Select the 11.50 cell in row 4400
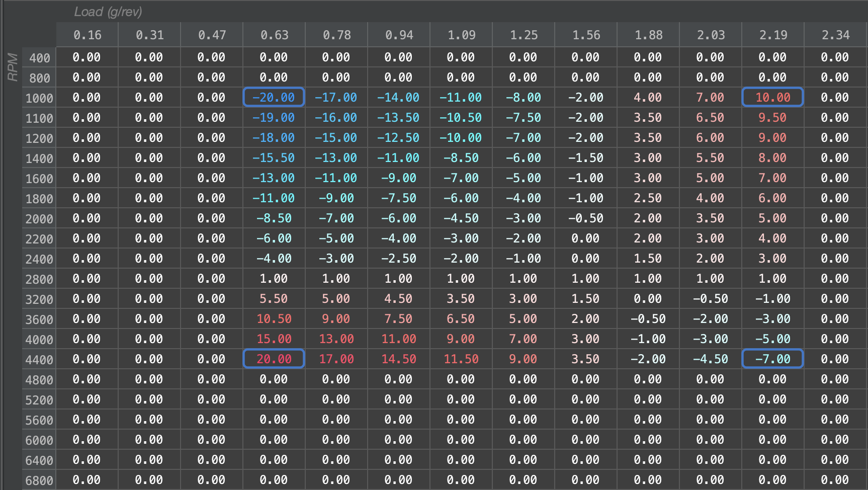This screenshot has width=868, height=490. [461, 359]
